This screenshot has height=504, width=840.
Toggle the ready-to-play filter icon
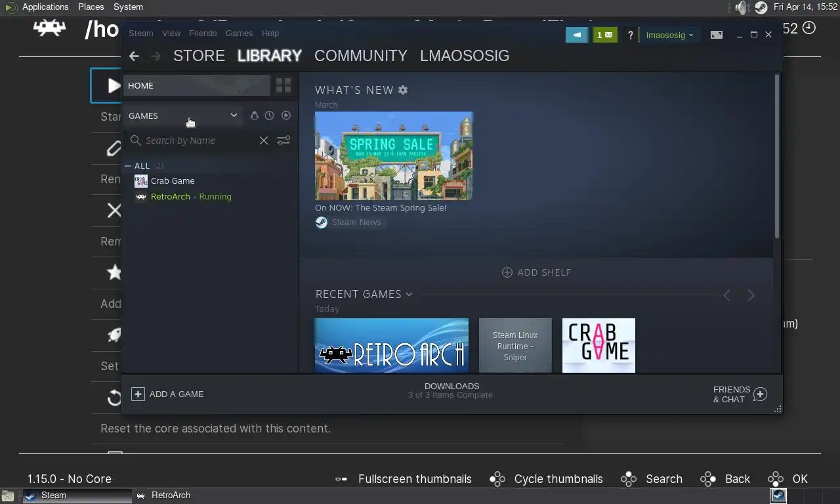tap(286, 115)
